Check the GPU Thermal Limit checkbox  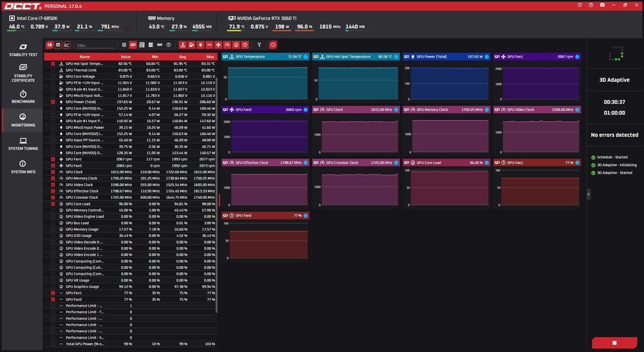tap(53, 70)
